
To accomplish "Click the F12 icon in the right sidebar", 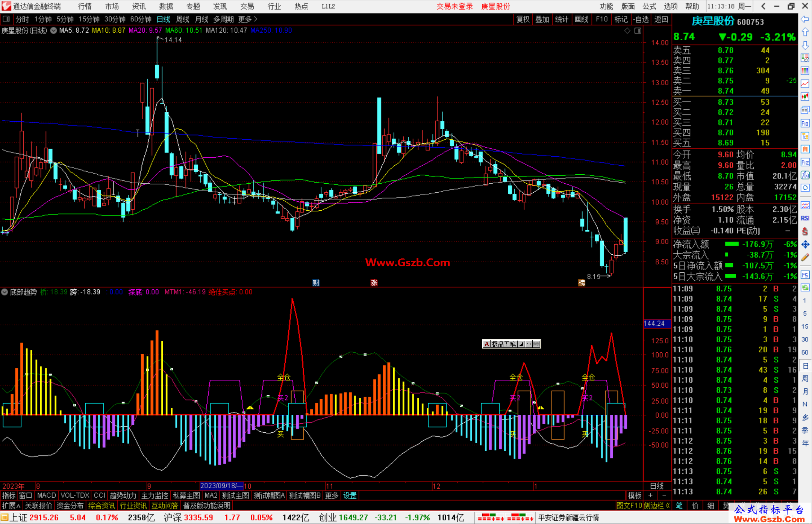I will [805, 162].
